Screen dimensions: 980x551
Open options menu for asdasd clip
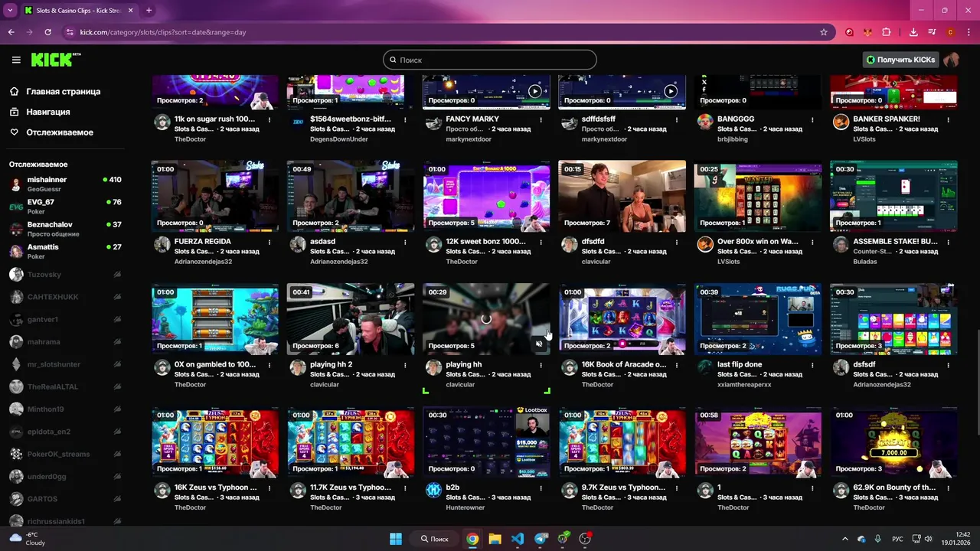[405, 242]
